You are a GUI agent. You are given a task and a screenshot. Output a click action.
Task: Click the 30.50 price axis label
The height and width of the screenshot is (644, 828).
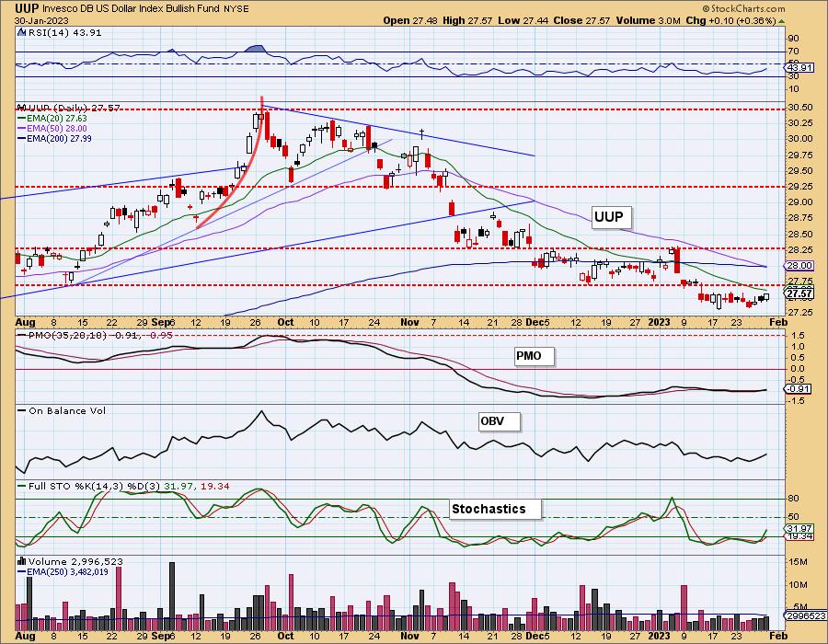pyautogui.click(x=799, y=107)
